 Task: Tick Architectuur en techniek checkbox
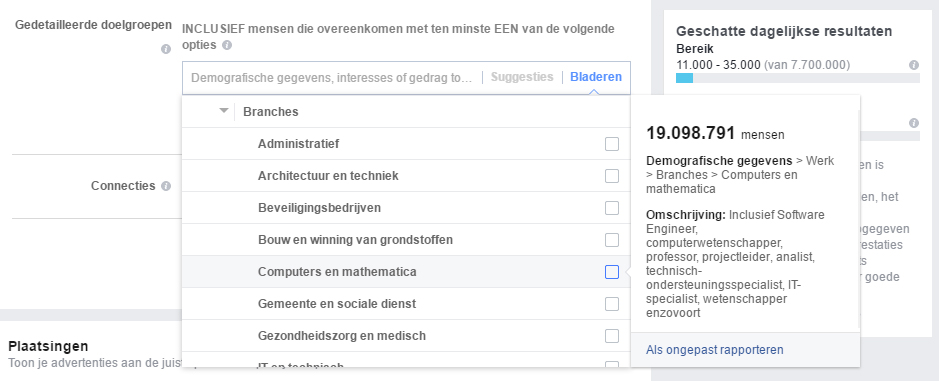pyautogui.click(x=611, y=176)
